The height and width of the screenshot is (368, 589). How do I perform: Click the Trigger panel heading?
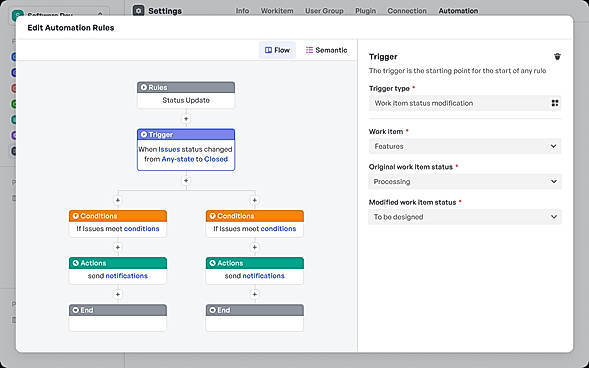point(383,57)
